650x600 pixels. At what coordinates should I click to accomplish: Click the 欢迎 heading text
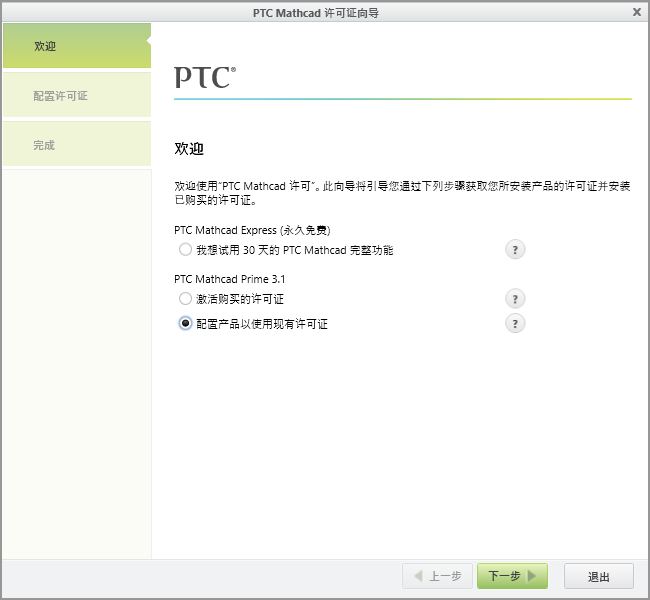pos(189,148)
